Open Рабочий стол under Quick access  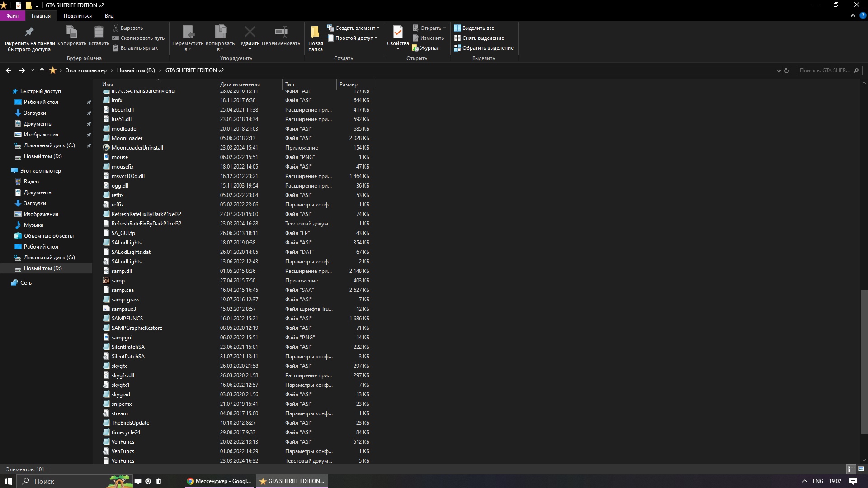click(x=41, y=102)
